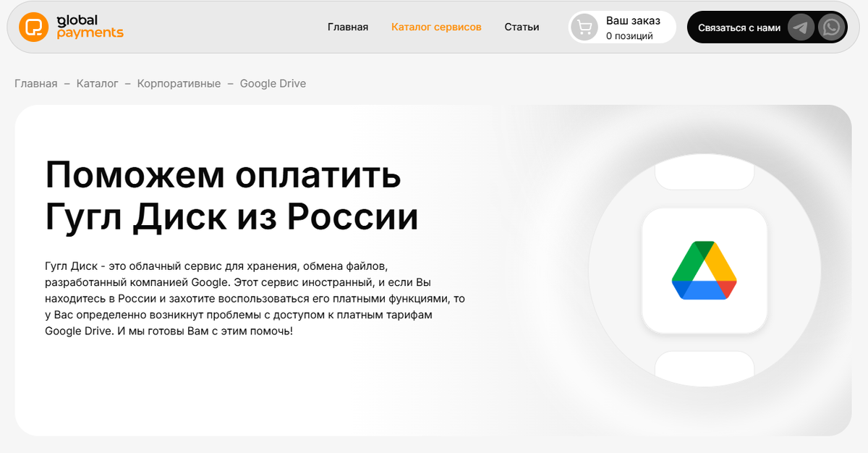
Task: Click the Гугл Диск description paragraph
Action: pyautogui.click(x=255, y=298)
